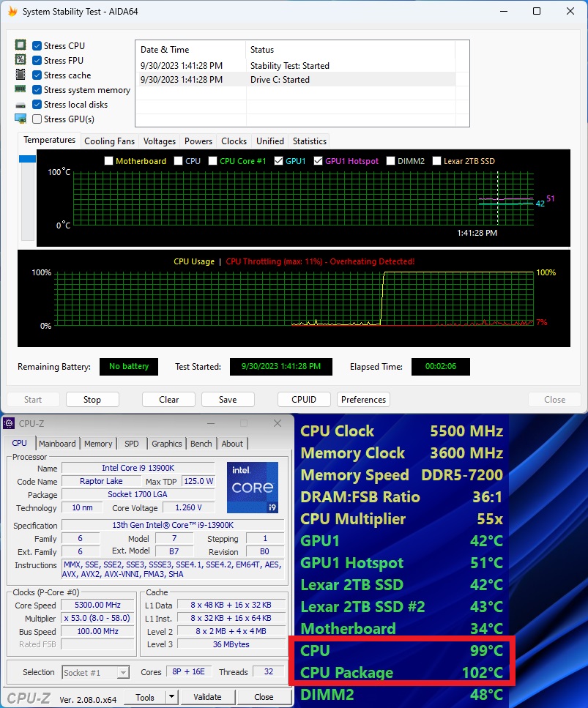
Task: Uncheck the GPU1 temperature checkbox
Action: [278, 161]
